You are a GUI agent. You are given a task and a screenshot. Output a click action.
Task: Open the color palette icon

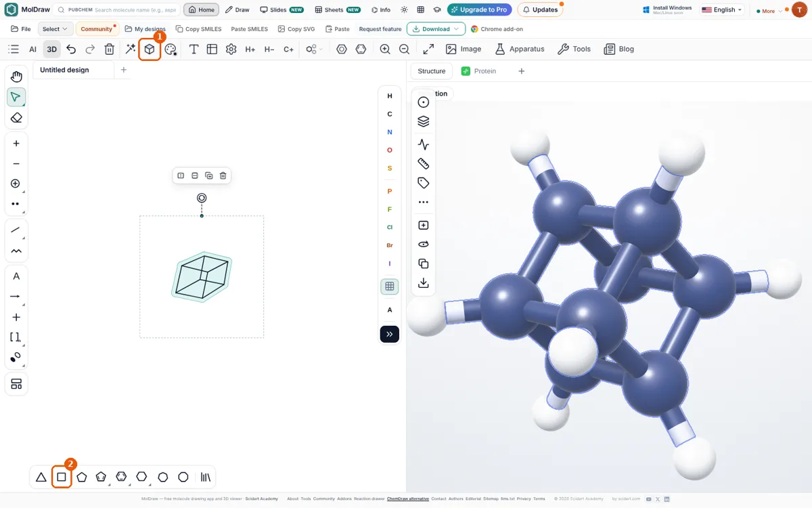[171, 49]
